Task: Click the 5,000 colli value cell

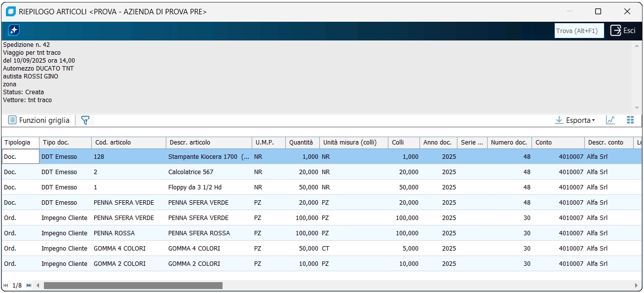Action: (404, 249)
